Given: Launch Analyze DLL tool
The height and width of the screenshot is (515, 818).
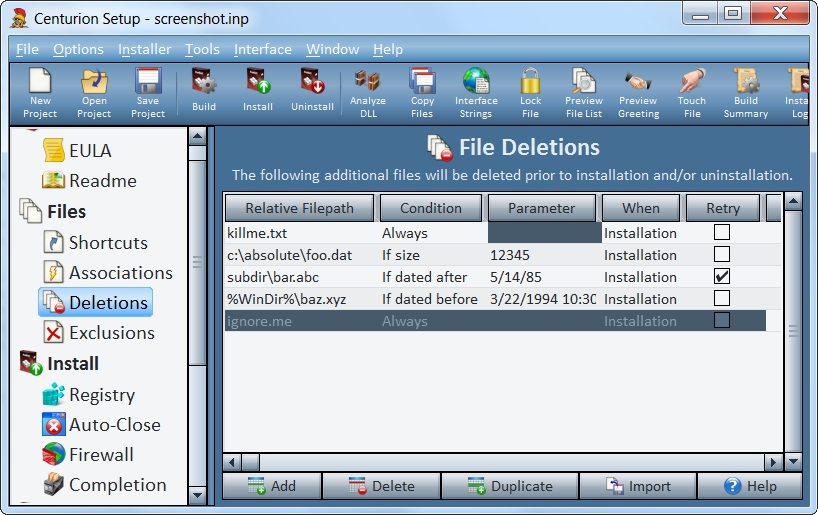Looking at the screenshot, I should 368,93.
